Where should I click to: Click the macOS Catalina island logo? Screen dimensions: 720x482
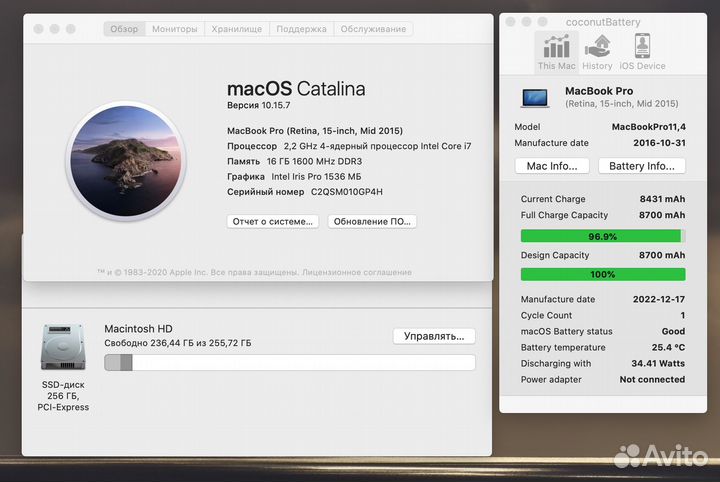click(x=126, y=161)
